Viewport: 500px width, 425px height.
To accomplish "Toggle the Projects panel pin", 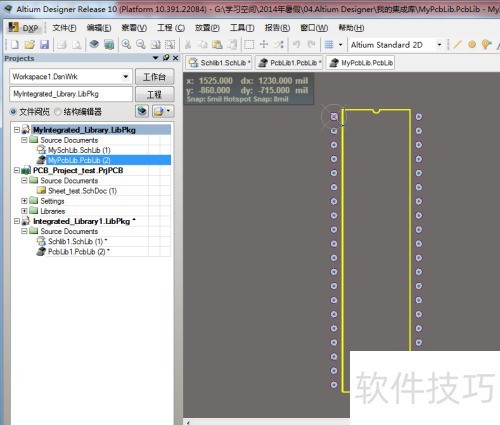I will [x=166, y=58].
